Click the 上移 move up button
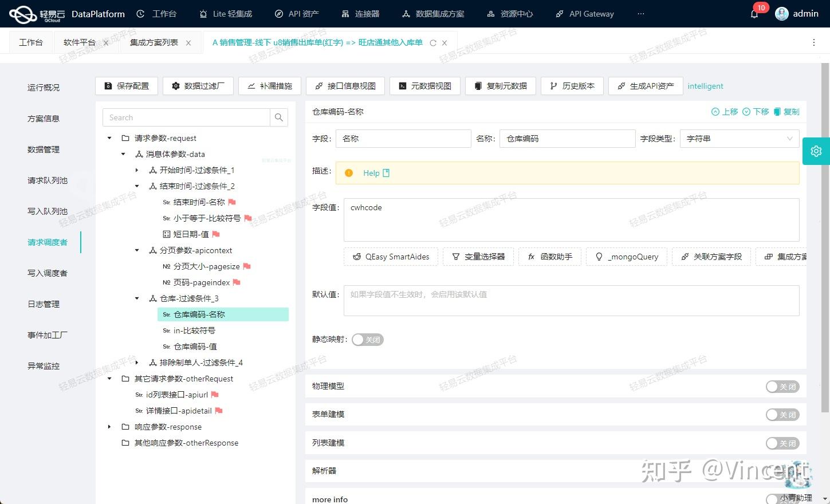Viewport: 830px width, 504px height. pyautogui.click(x=724, y=112)
